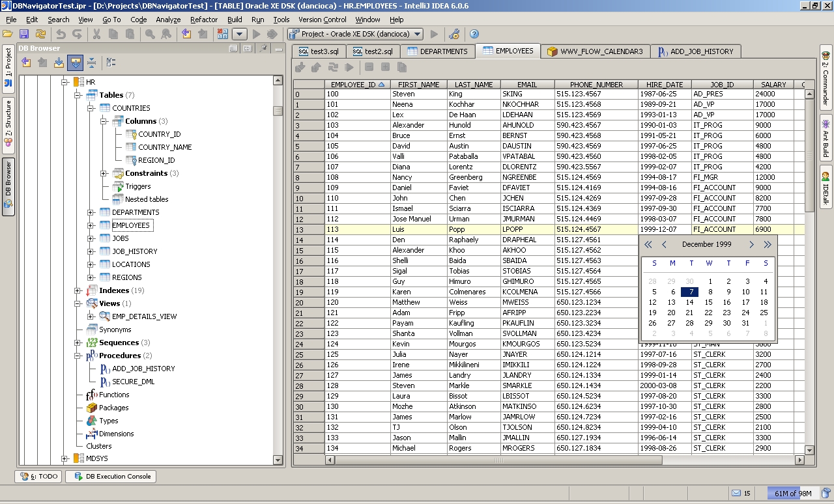The height and width of the screenshot is (504, 834).
Task: Switch to the DEPARTMENTS tab
Action: click(437, 51)
